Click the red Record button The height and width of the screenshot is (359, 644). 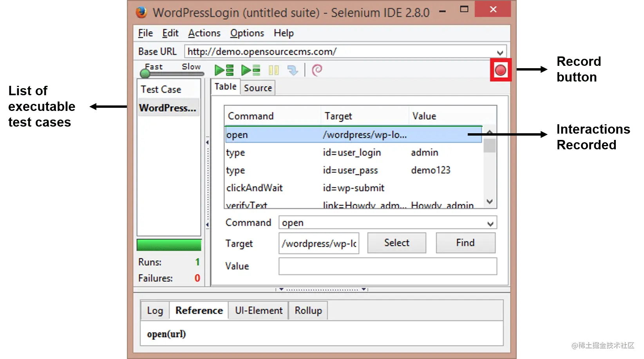coord(500,70)
